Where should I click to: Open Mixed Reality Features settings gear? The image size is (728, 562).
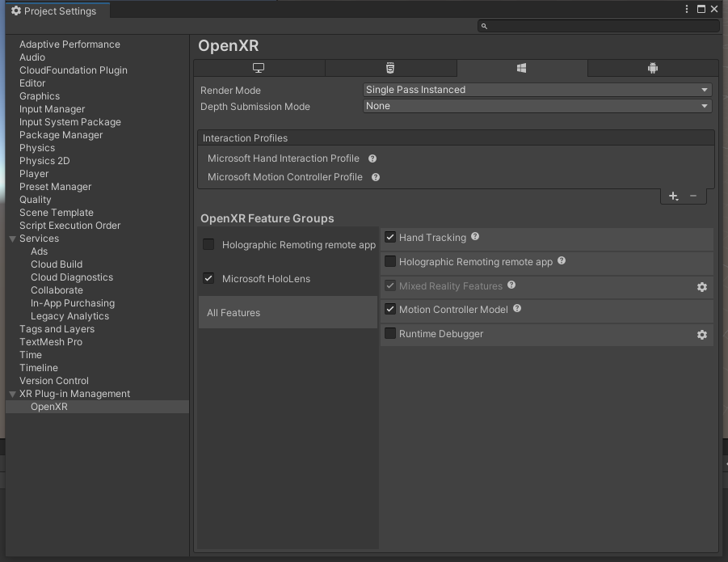tap(702, 287)
